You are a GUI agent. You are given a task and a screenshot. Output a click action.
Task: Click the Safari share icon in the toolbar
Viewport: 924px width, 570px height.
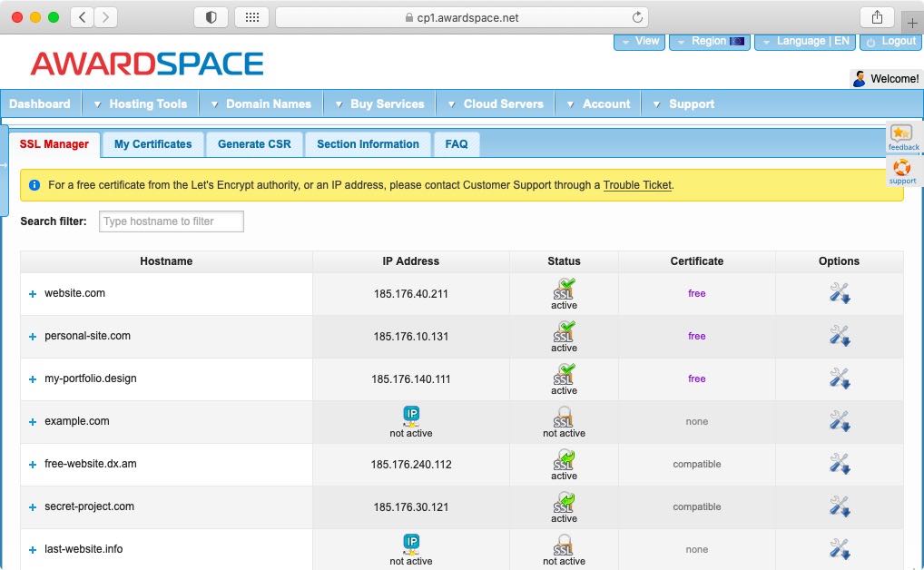click(875, 16)
